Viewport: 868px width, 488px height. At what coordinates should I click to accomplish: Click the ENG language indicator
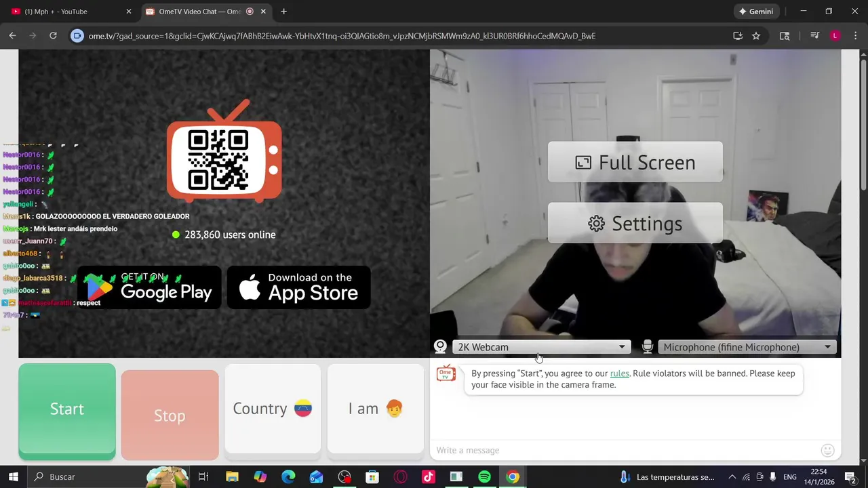790,476
